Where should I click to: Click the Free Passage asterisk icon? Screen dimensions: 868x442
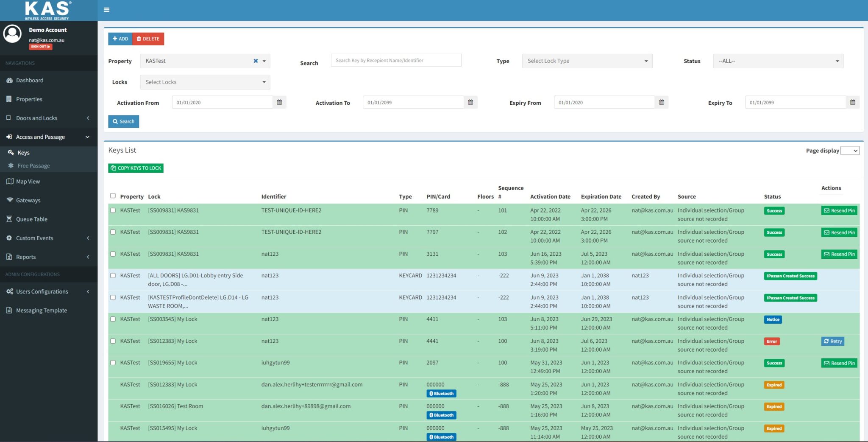[11, 165]
